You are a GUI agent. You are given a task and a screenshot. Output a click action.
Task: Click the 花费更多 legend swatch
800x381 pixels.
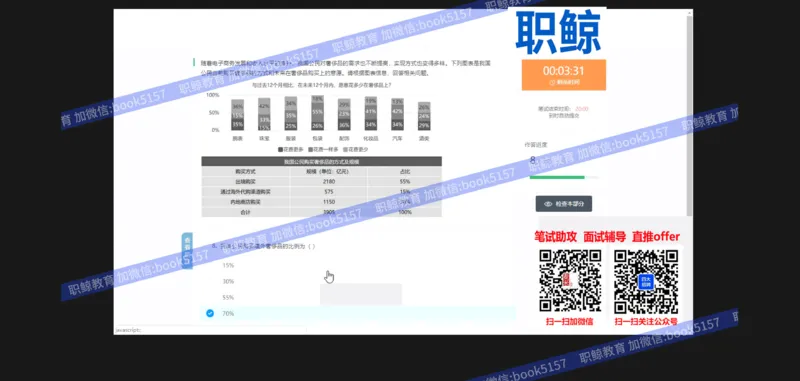point(280,149)
